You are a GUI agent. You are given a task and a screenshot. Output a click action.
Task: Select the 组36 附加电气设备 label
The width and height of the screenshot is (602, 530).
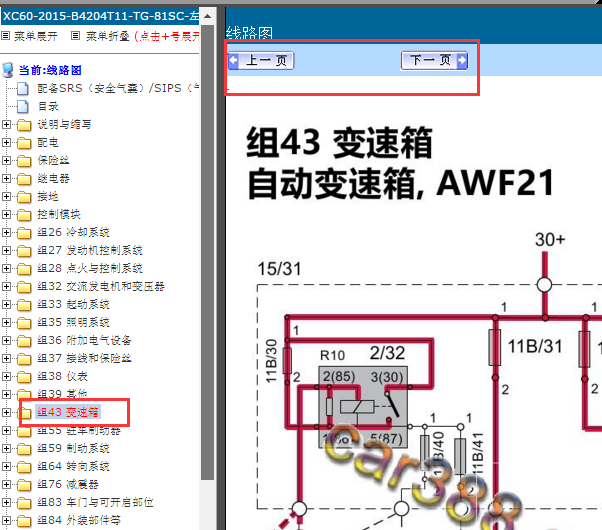(84, 340)
